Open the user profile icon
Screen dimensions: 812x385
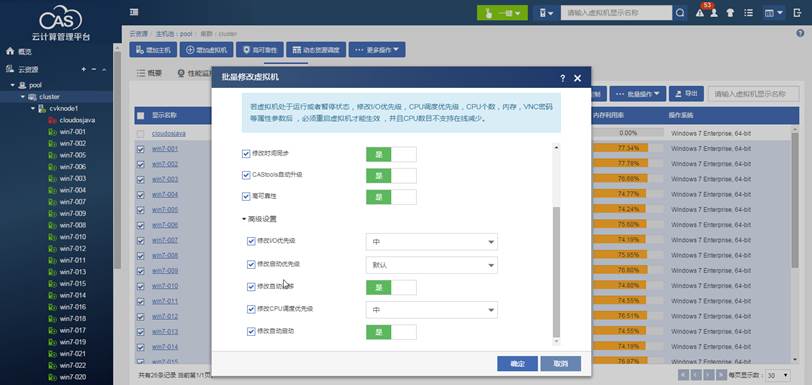[714, 13]
